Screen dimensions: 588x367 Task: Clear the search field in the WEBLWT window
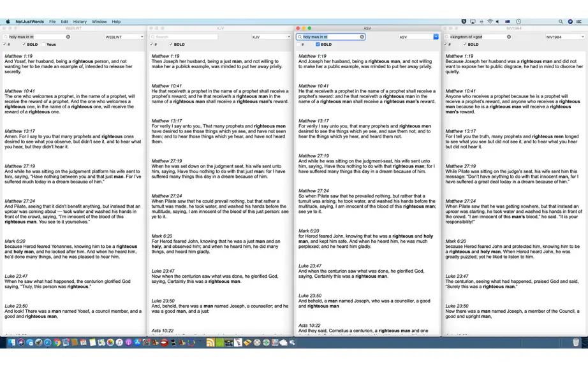coord(68,37)
